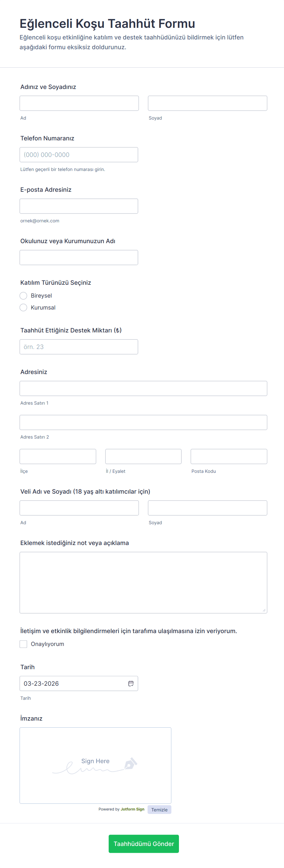This screenshot has width=284, height=868.
Task: Tick the Onaylıyorum consent checkbox
Action: pos(23,644)
